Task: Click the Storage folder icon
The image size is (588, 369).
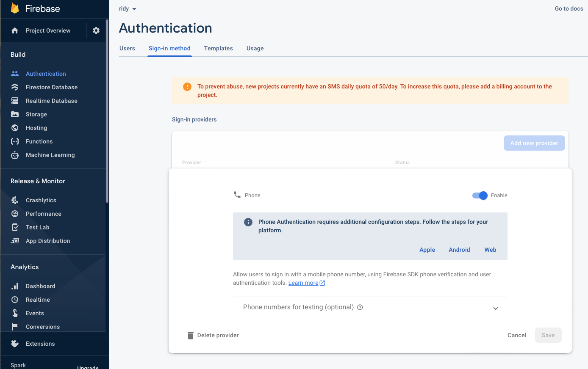Action: [15, 114]
